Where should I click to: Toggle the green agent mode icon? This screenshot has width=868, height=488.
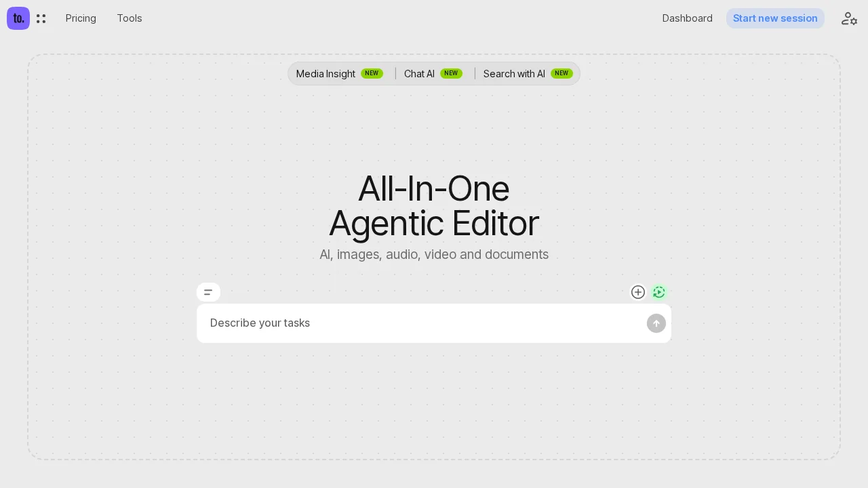[658, 292]
